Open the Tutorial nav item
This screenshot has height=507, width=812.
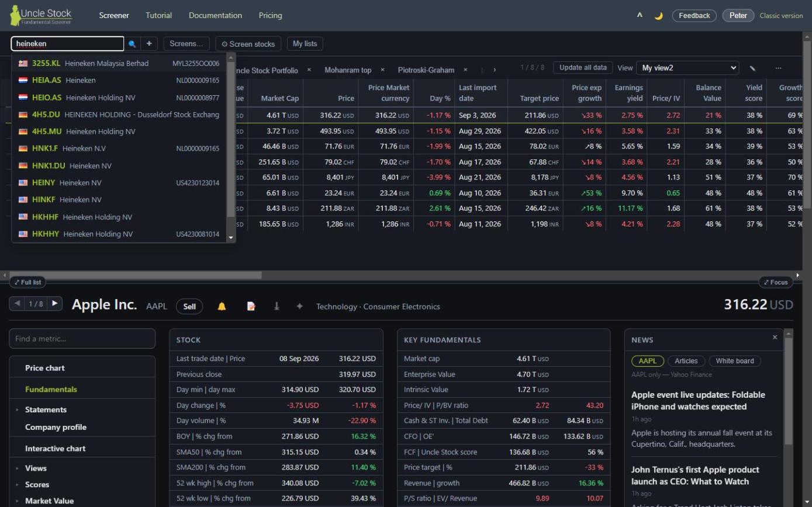coord(158,16)
